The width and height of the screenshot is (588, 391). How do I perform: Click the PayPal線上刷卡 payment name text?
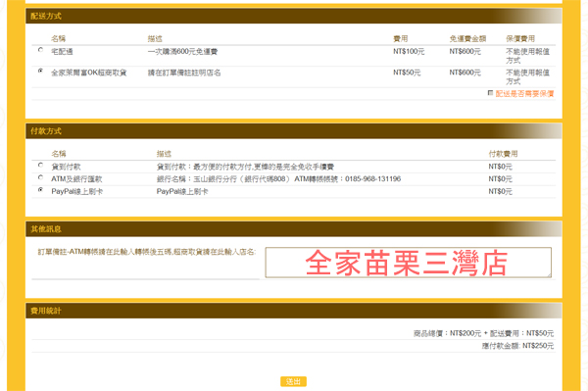(x=76, y=191)
